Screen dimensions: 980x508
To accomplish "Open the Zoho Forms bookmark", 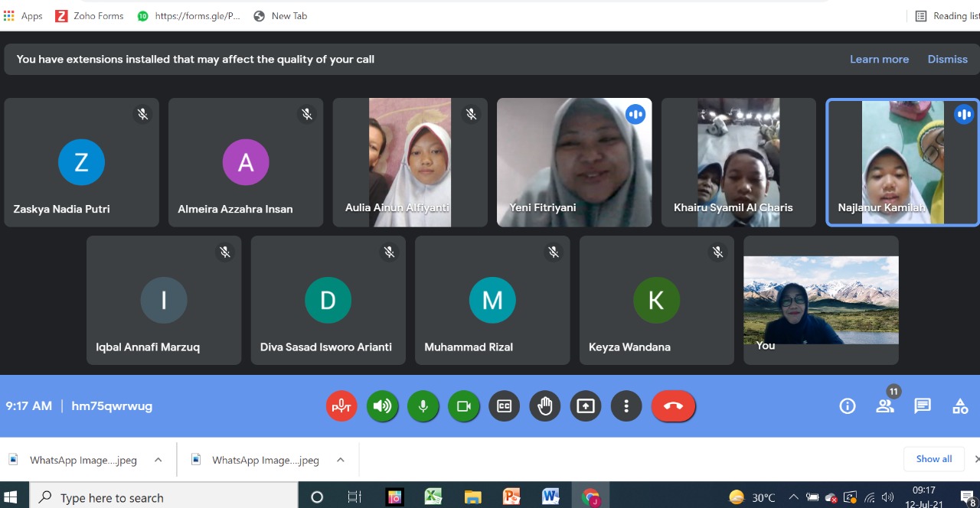I will (90, 15).
